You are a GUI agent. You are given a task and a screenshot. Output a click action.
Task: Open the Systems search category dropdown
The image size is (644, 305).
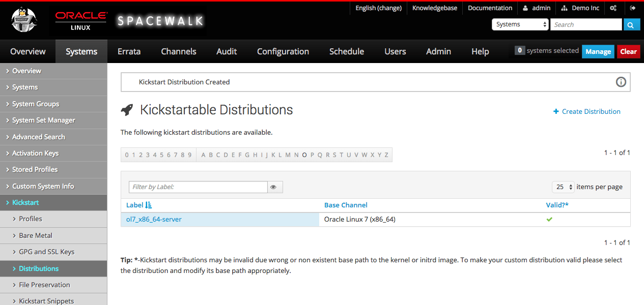click(520, 24)
